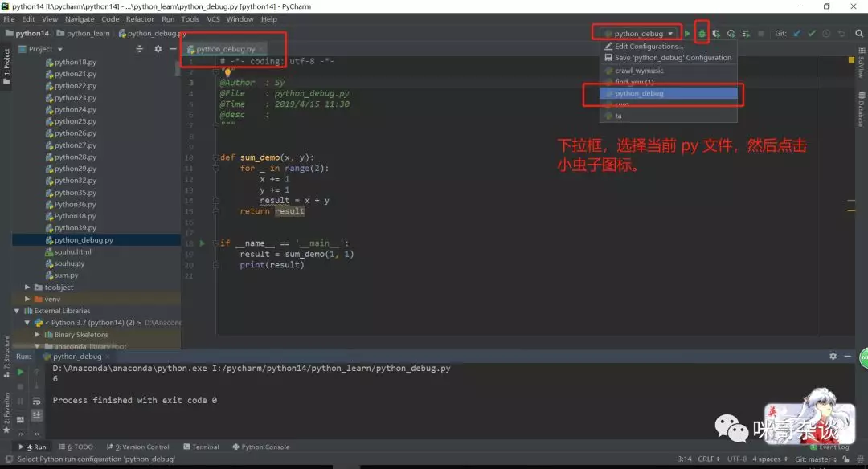The height and width of the screenshot is (469, 868).
Task: Update project via blue Git arrow
Action: pyautogui.click(x=797, y=33)
